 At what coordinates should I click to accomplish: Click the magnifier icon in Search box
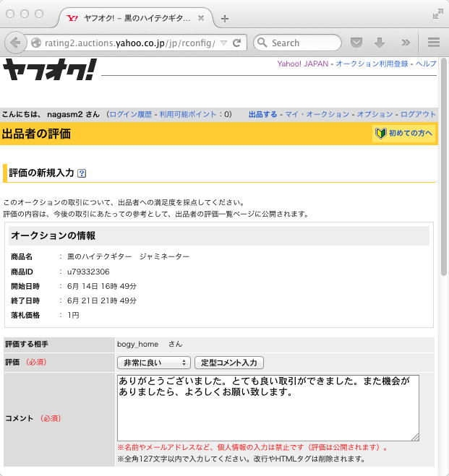pyautogui.click(x=262, y=43)
